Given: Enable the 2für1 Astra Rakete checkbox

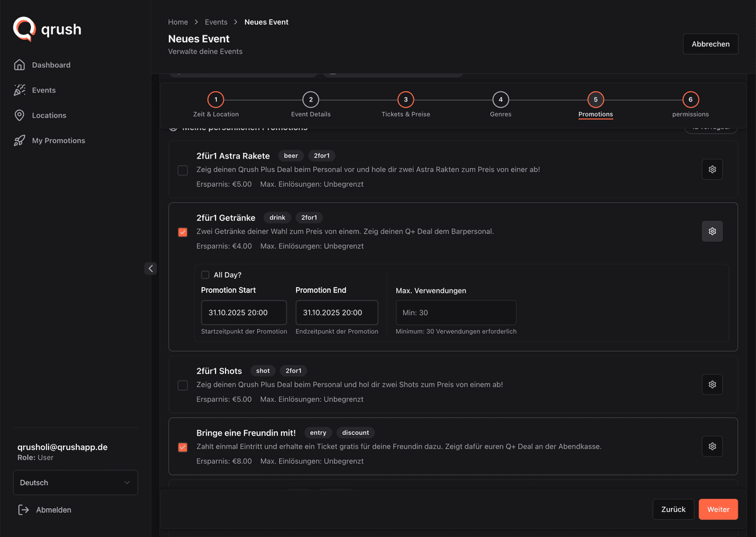Looking at the screenshot, I should click(x=183, y=171).
